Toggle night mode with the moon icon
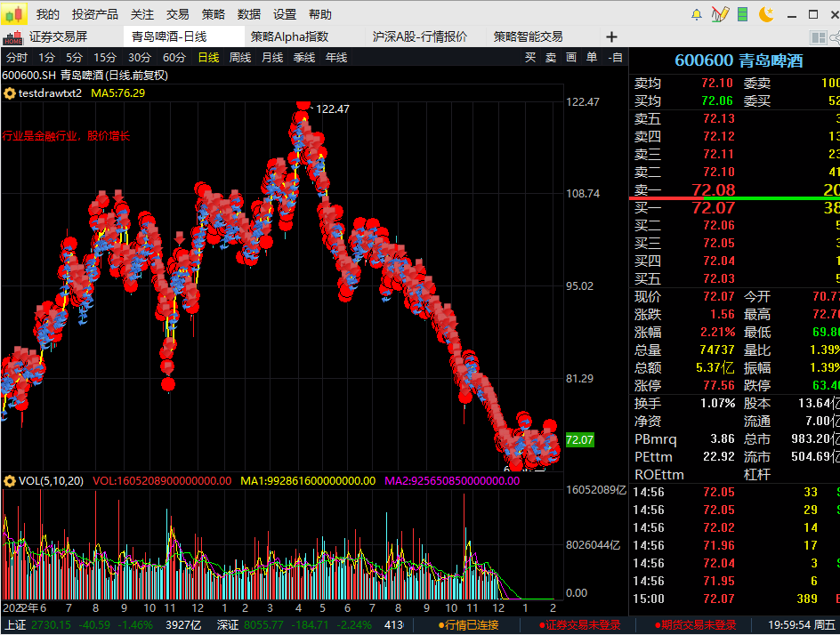The width and height of the screenshot is (840, 635). point(765,12)
